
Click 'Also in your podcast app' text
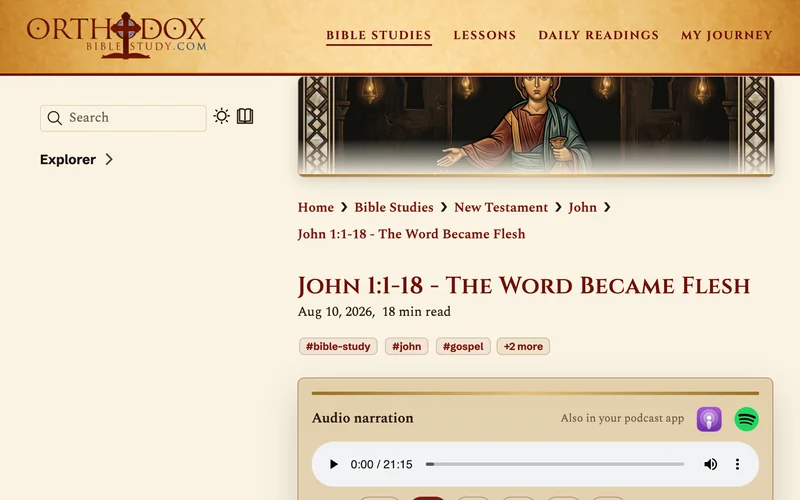pyautogui.click(x=622, y=418)
